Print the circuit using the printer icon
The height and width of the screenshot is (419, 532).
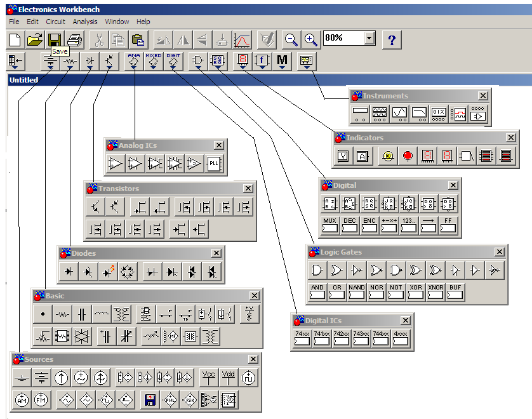coord(74,40)
